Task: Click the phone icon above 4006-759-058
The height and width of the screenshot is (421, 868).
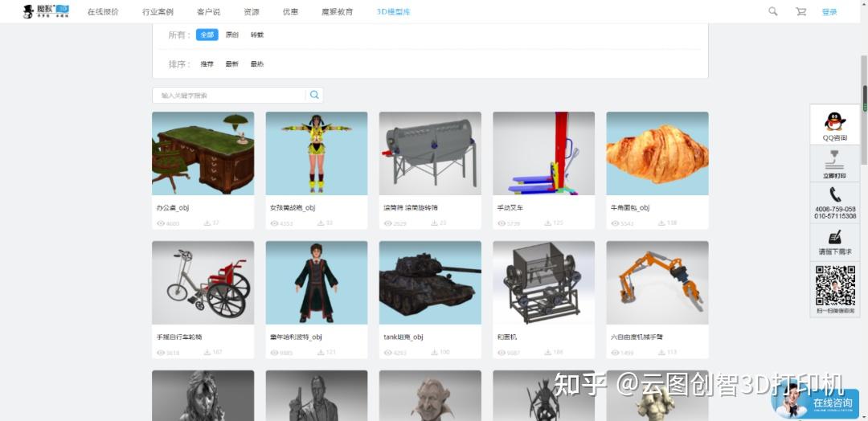Action: coord(835,194)
